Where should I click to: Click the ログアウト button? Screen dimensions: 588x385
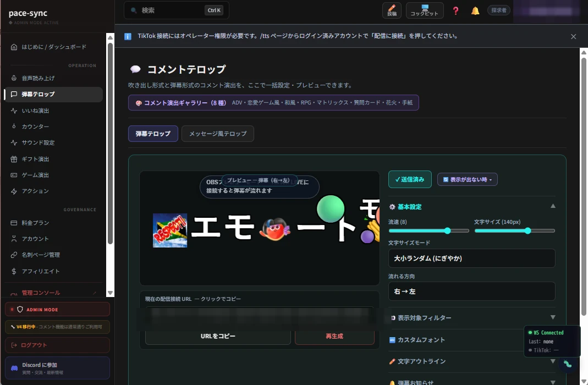coord(57,345)
